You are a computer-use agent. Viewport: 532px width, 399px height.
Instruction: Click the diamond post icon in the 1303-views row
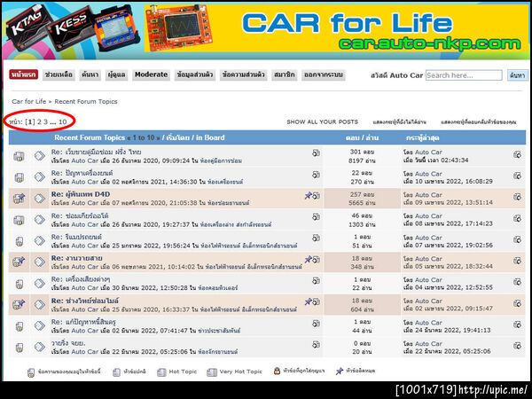(40, 220)
